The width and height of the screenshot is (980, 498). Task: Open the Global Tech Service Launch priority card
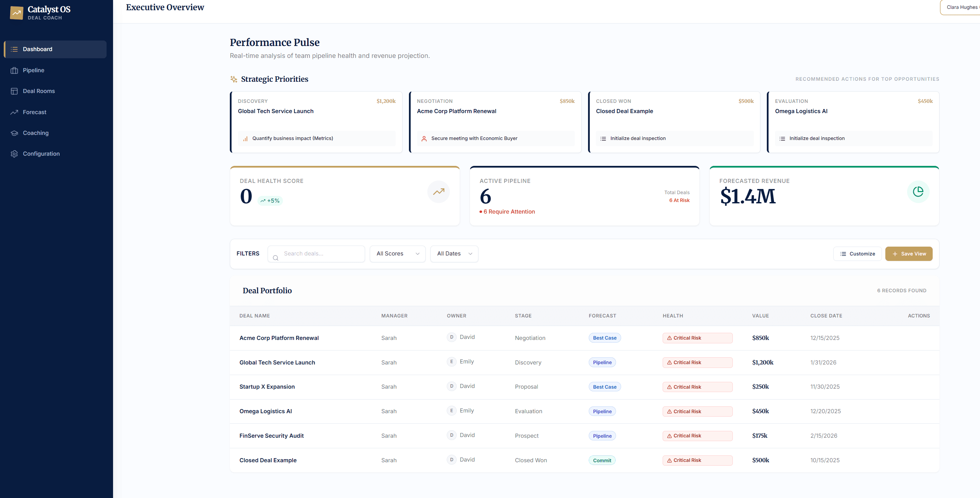[x=316, y=122]
